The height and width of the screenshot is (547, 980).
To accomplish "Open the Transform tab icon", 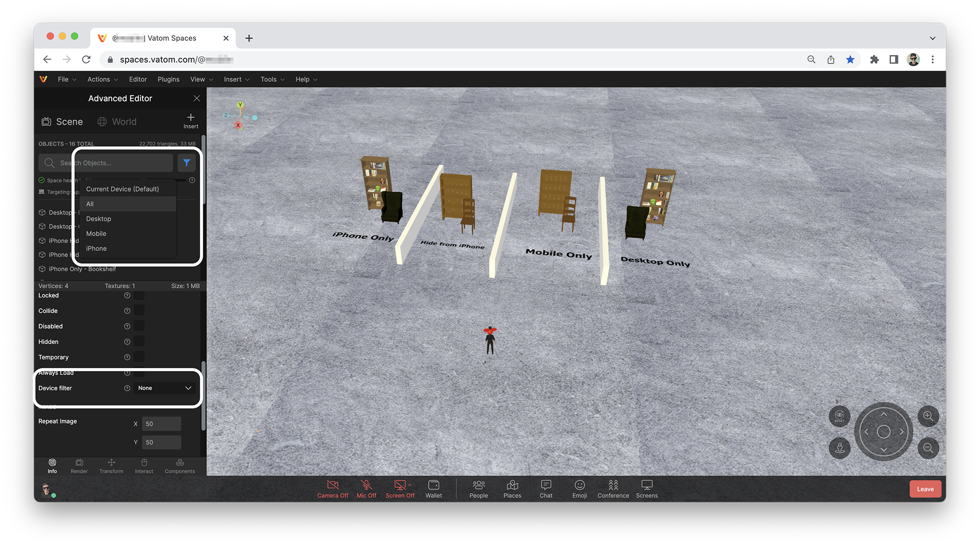I will coord(111,462).
